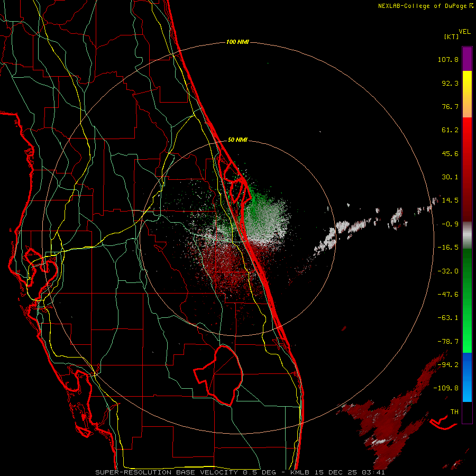Click the -94.2 velocity scale value
This screenshot has height=476, width=476.
click(x=448, y=365)
